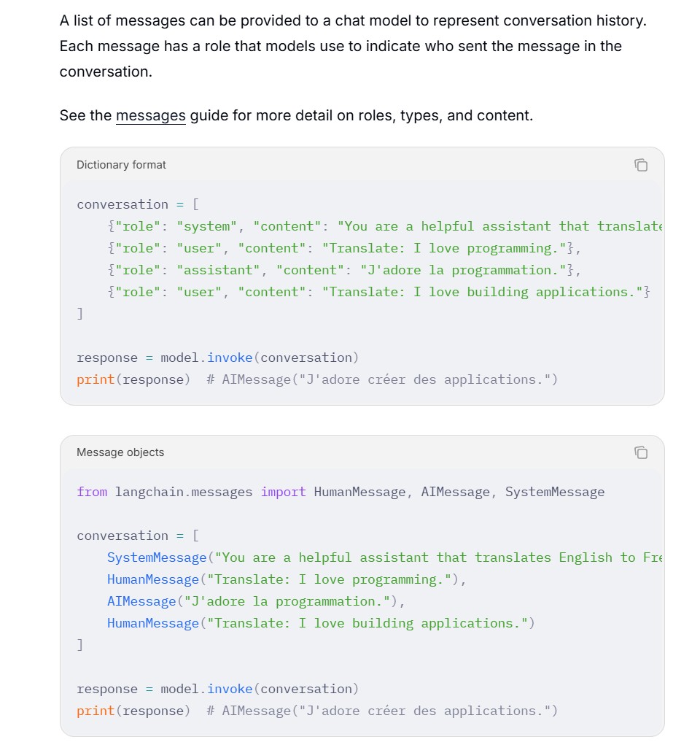Click HumanMessage "I love programming" line
Screen dimensions: 700x753
click(x=287, y=579)
